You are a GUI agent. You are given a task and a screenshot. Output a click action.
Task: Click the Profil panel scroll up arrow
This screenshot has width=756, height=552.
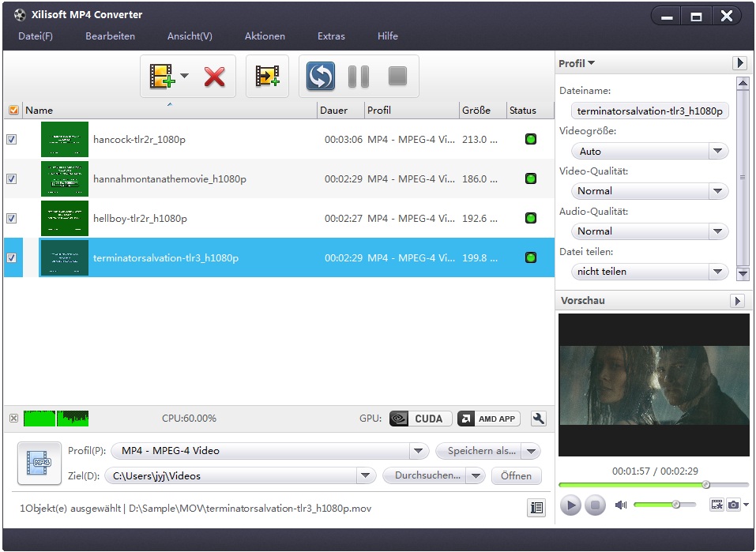tap(743, 82)
